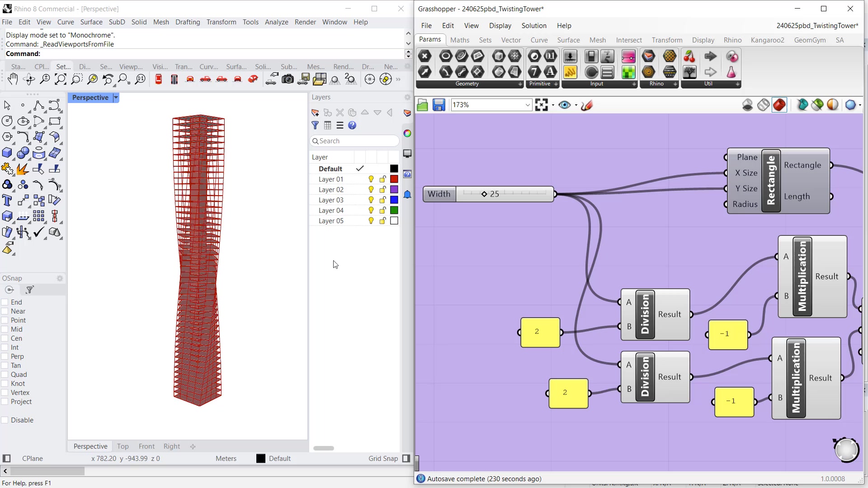Viewport: 868px width, 488px height.
Task: Open the Grasshopper preview eye dropdown arrow
Action: coord(576,105)
